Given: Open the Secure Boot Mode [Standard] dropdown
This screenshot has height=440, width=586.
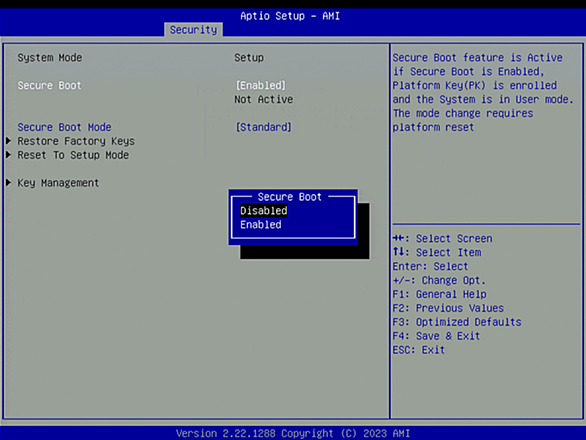Looking at the screenshot, I should 263,127.
